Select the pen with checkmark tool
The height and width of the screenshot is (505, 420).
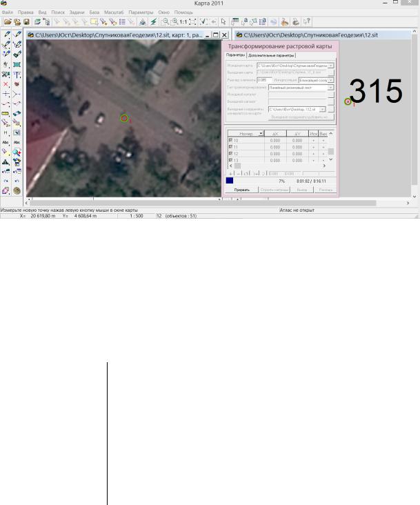[17, 54]
